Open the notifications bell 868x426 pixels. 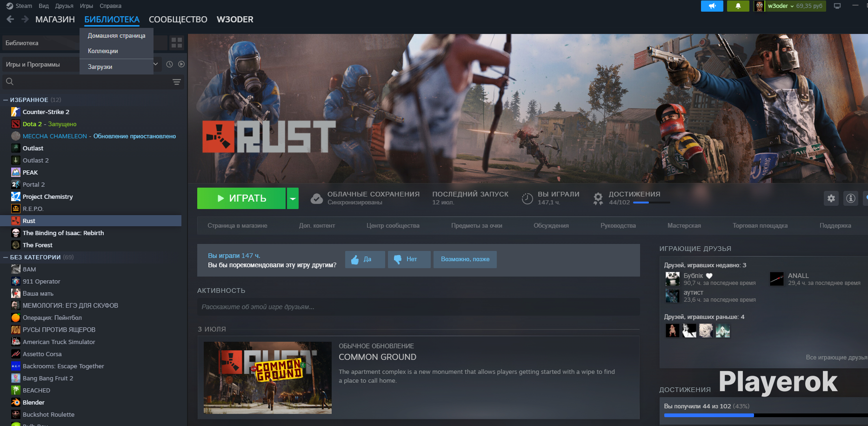point(738,6)
